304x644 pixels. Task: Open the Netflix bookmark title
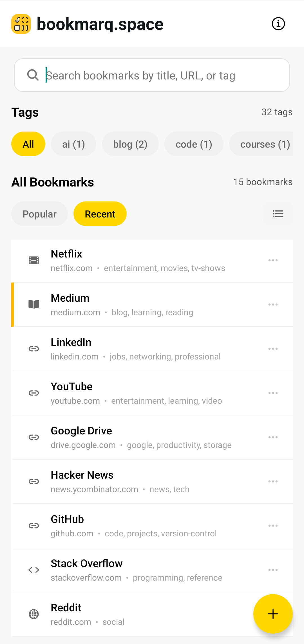pos(66,254)
